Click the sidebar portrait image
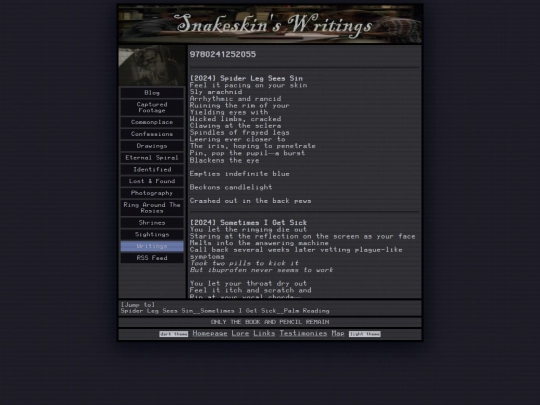The height and width of the screenshot is (405, 540). [x=152, y=65]
